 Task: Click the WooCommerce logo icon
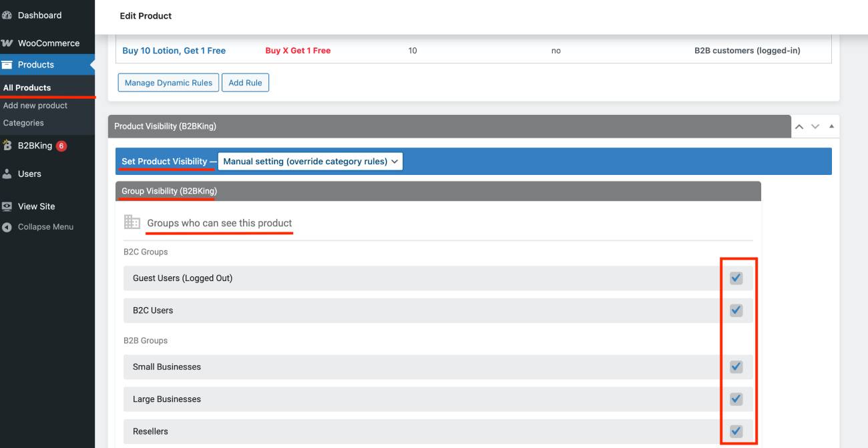pyautogui.click(x=7, y=43)
